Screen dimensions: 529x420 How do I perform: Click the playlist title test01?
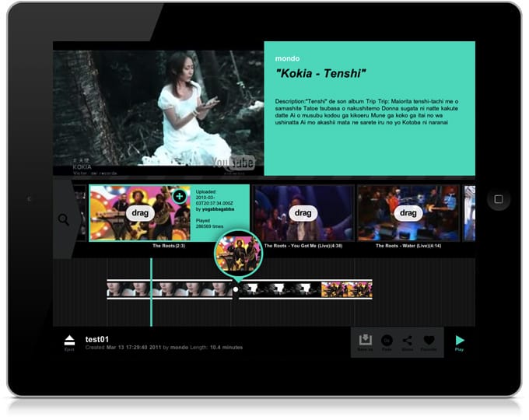[97, 339]
